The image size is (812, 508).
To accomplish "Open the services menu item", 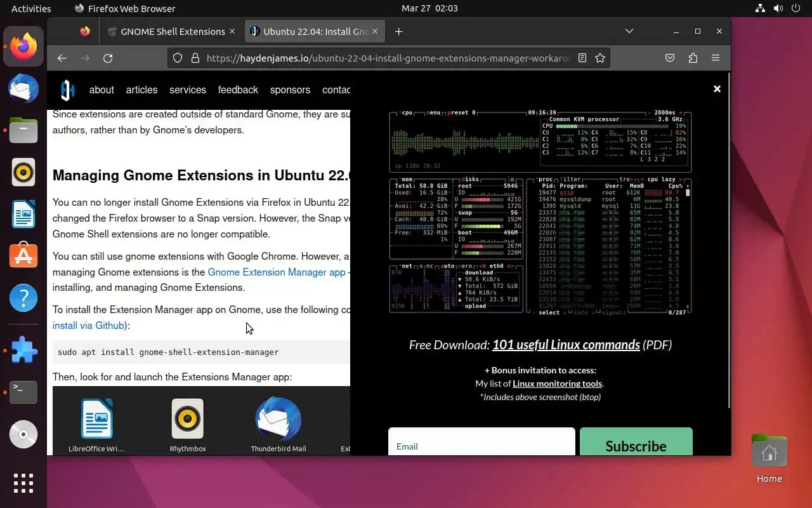I will [188, 90].
